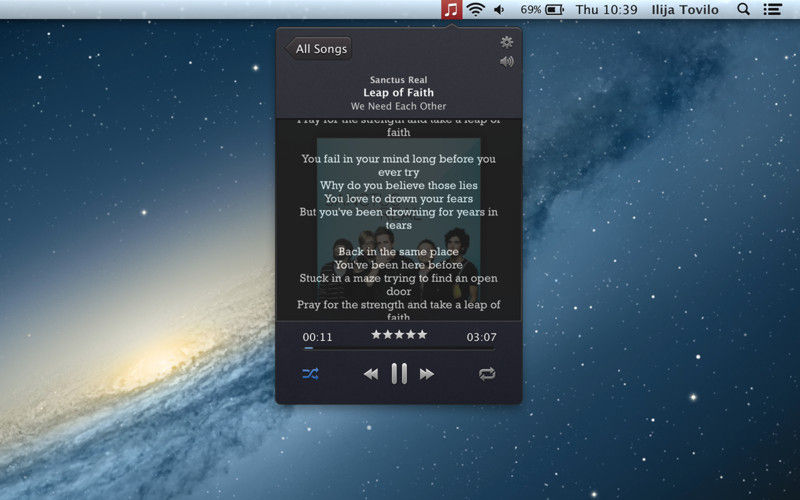800x500 pixels.
Task: Set the rating with the five stars
Action: point(399,334)
